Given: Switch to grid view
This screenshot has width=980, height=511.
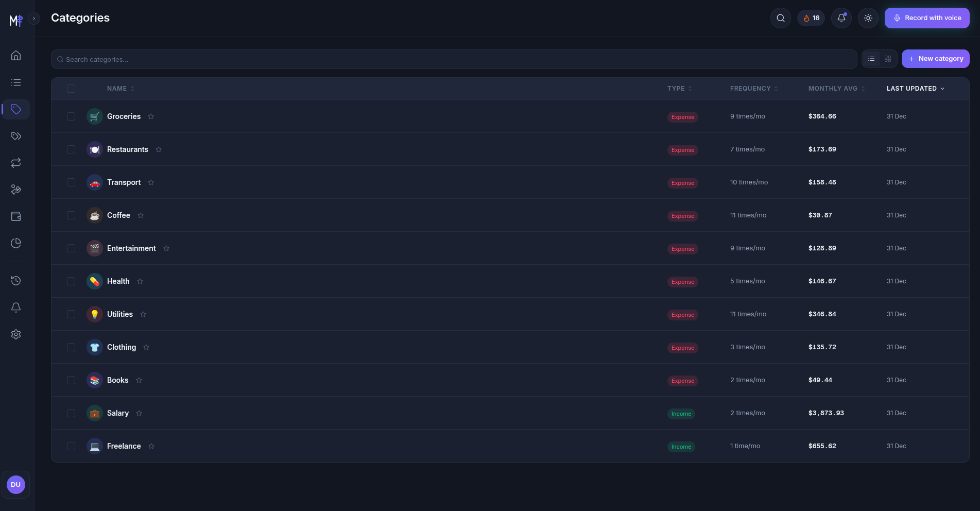Looking at the screenshot, I should 888,59.
